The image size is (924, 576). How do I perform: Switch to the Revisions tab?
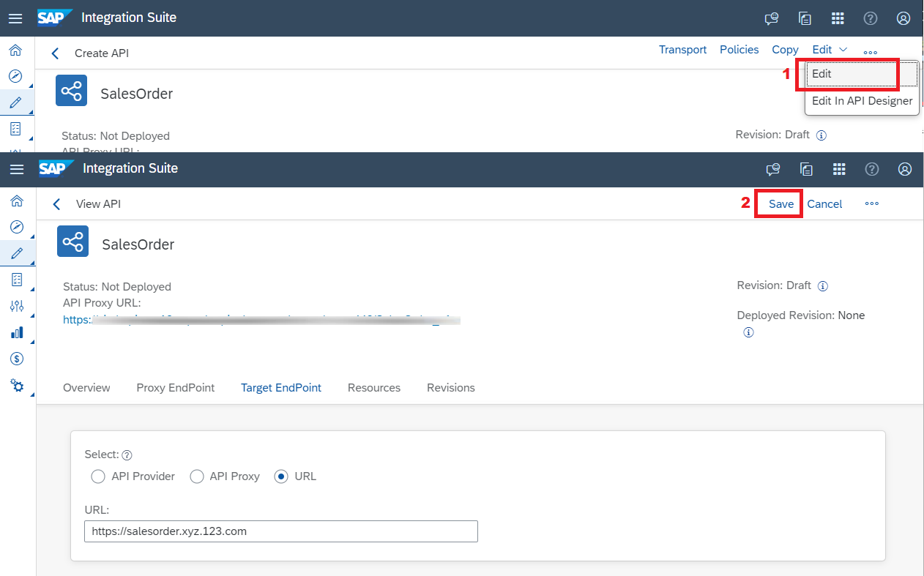point(451,388)
